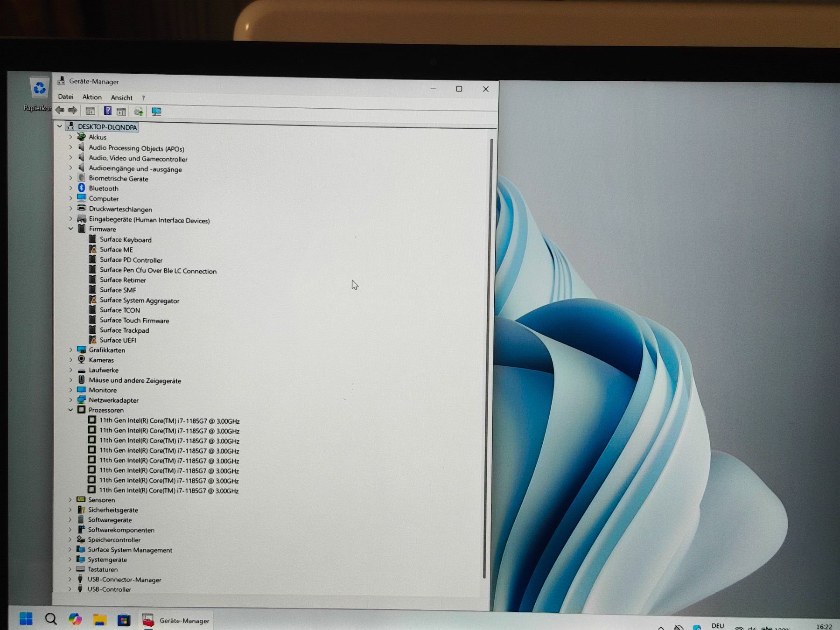Show hidden tray icons chevron

661,628
